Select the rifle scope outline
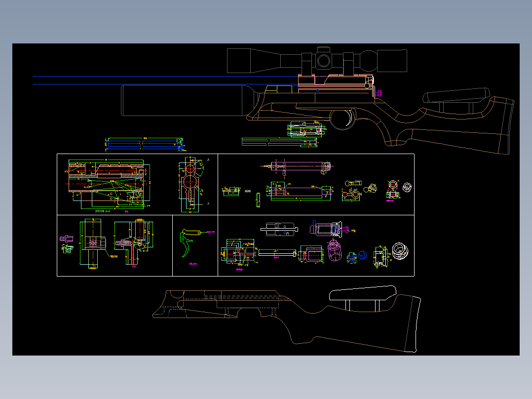This screenshot has width=532, height=399. point(317,60)
